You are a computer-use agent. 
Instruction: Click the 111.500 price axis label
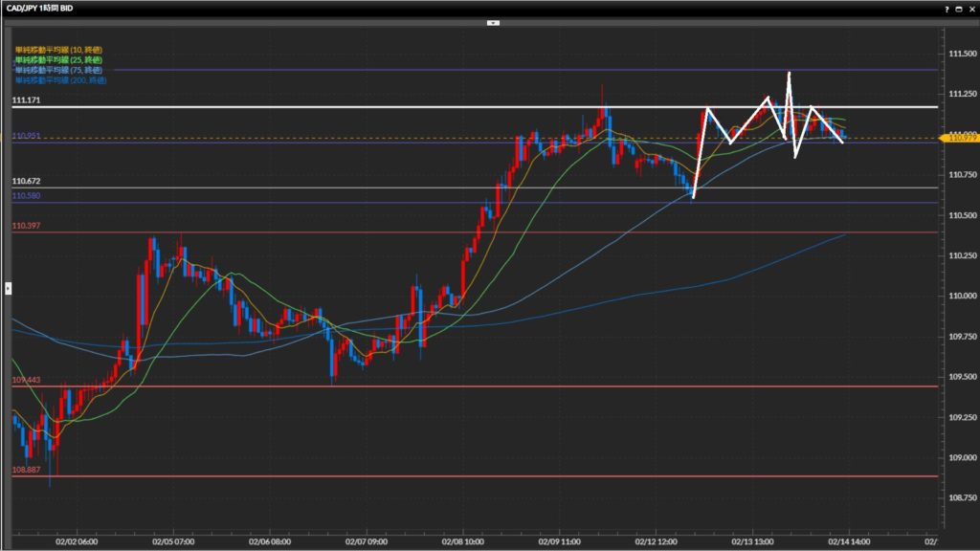[961, 54]
